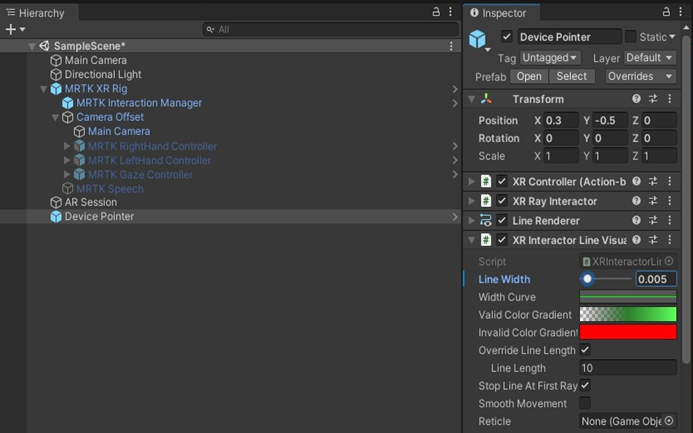
Task: Disable XR Ray Interactor component checkbox
Action: tap(502, 201)
